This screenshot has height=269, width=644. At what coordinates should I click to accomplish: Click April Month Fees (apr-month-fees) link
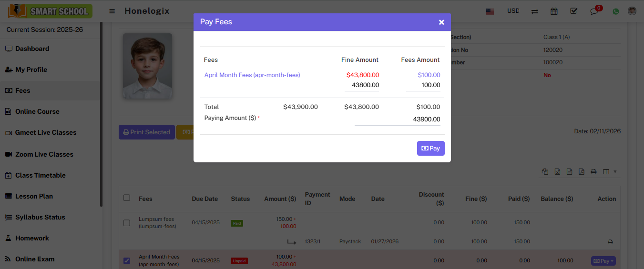click(x=252, y=75)
